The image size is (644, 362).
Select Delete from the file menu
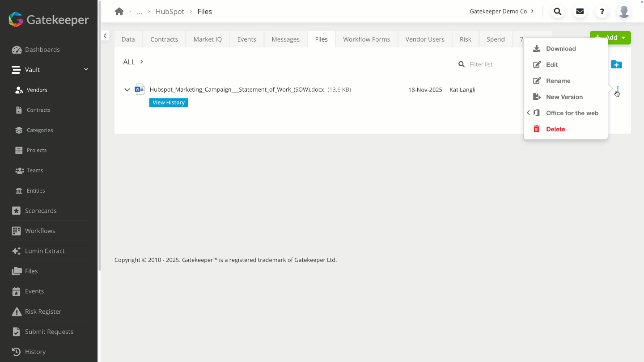[x=555, y=129]
